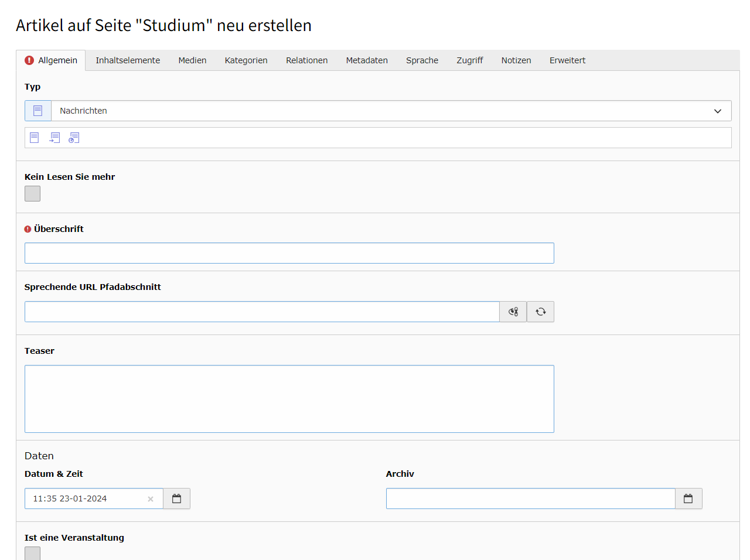Switch to the Kategorien tab
The height and width of the screenshot is (560, 750).
coord(246,60)
